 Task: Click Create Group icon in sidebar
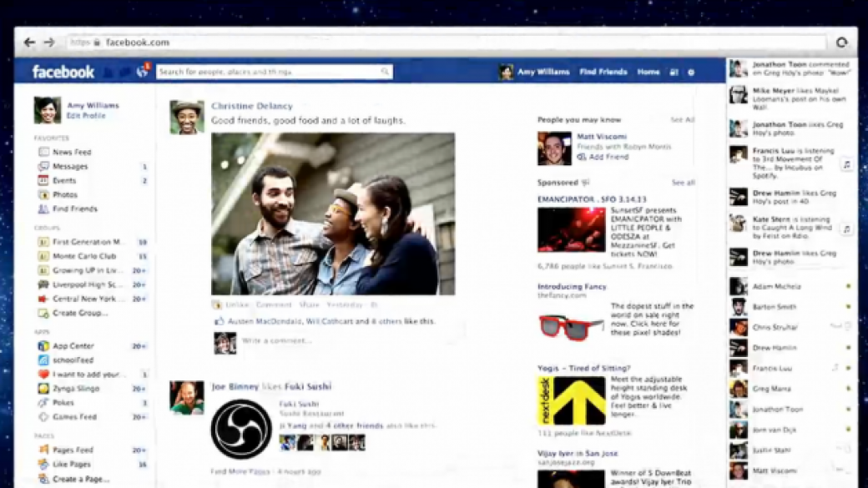point(43,313)
